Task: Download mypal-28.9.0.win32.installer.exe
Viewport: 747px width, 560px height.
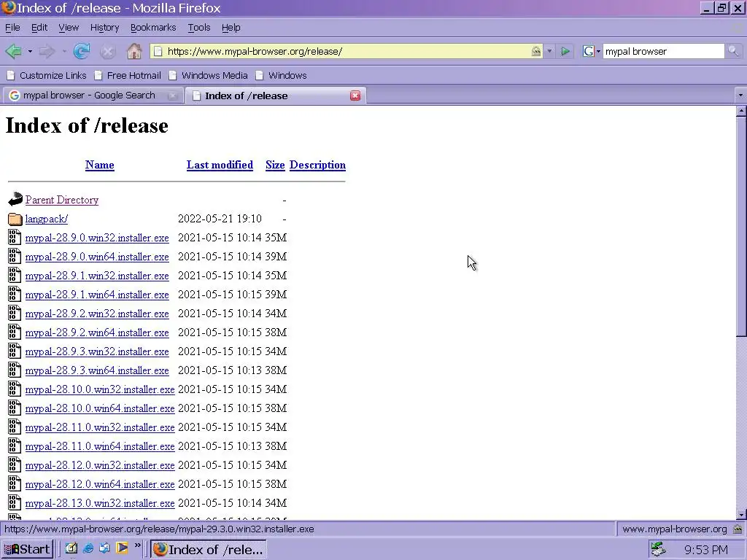Action: [97, 238]
